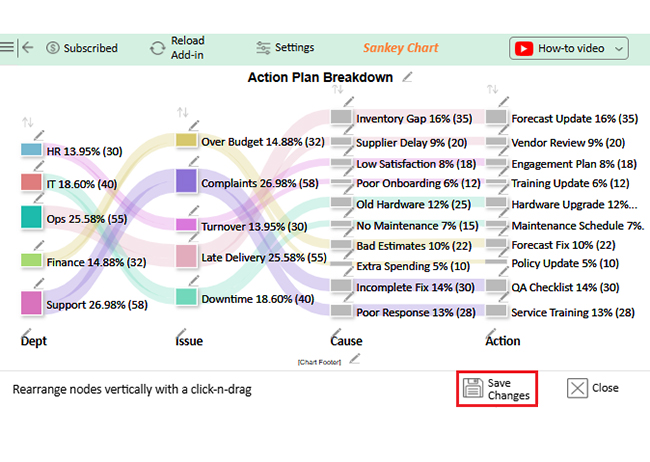650x462 pixels.
Task: Toggle sort arrows above Dept column
Action: [28, 122]
